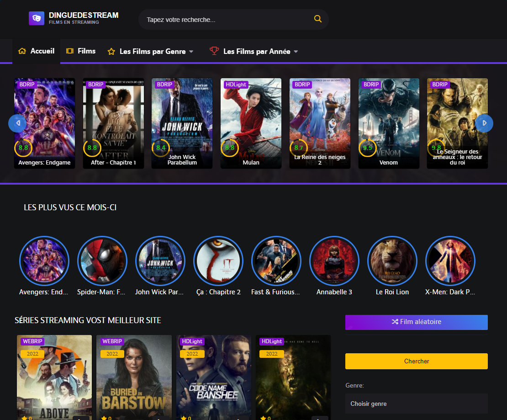Open X-Men: Dark P... circular thumbnail
This screenshot has width=507, height=420.
tap(450, 261)
